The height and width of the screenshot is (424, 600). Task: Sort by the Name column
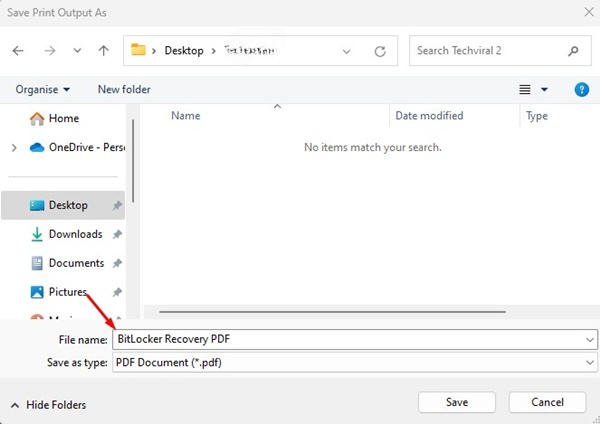[x=186, y=116]
